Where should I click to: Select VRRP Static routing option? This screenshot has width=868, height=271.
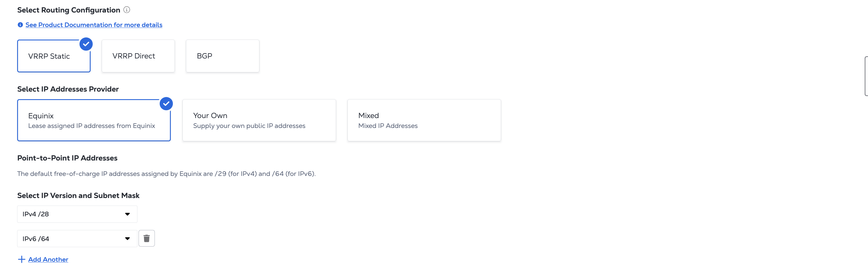(x=49, y=56)
